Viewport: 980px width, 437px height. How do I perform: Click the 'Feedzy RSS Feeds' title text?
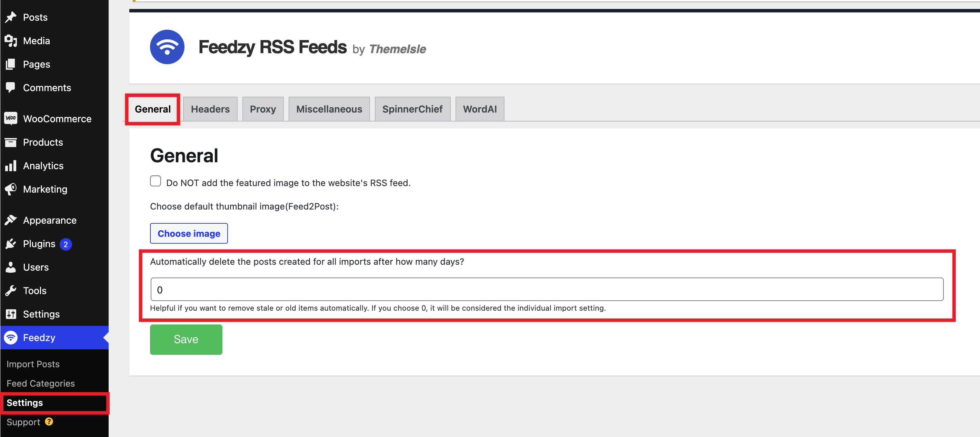tap(272, 47)
